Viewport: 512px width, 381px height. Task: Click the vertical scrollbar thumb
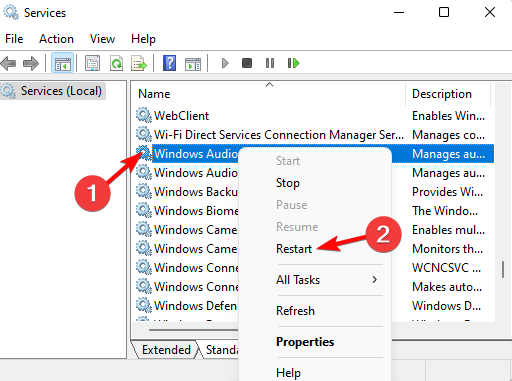[503, 269]
